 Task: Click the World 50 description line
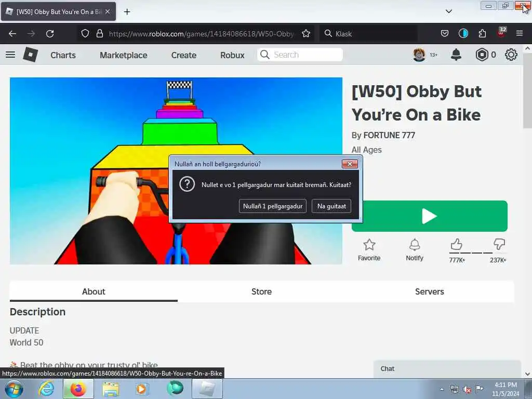[26, 342]
